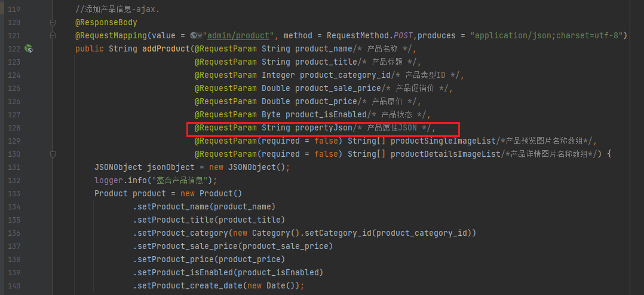The image size is (644, 295).
Task: Place cursor on the propertyJson parameter
Action: (x=323, y=128)
